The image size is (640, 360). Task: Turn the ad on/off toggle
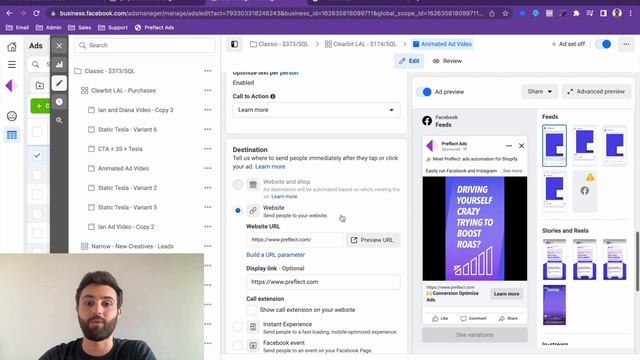point(603,44)
